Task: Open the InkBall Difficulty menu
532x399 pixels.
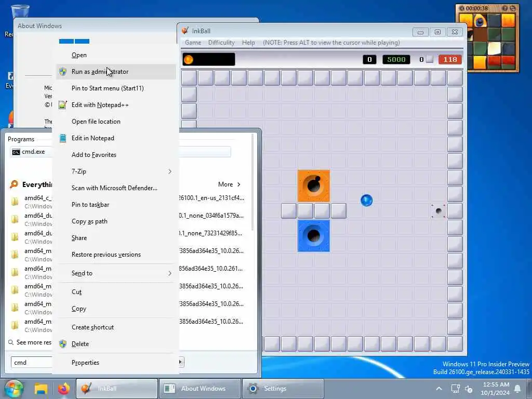Action: (221, 43)
